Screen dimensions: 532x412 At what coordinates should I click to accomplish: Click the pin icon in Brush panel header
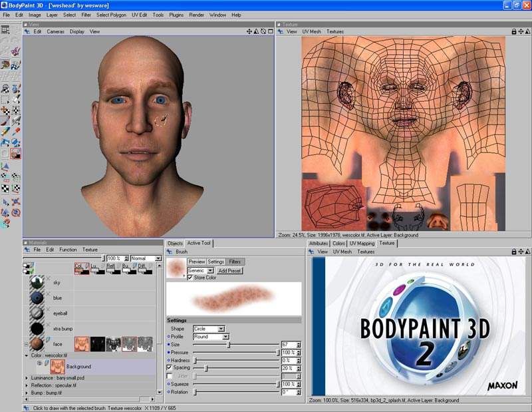(x=170, y=252)
